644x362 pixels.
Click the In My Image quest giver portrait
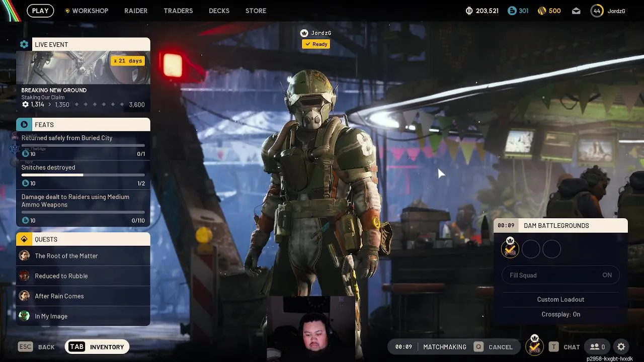[24, 316]
